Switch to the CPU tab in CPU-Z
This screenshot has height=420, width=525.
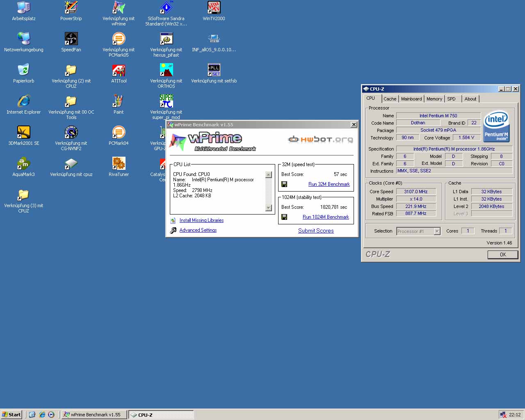coord(371,98)
